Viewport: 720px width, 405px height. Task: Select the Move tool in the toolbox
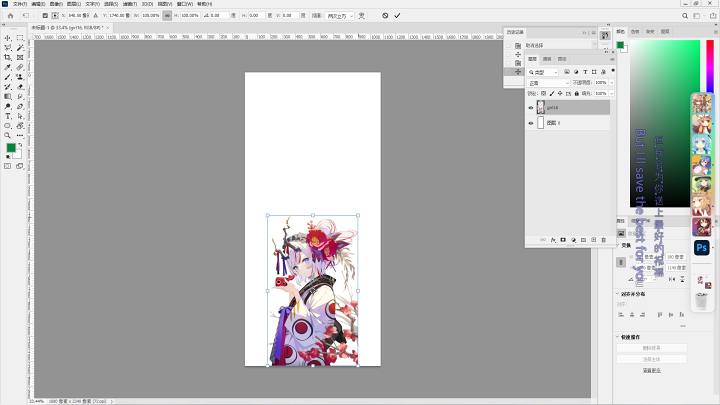(x=8, y=38)
